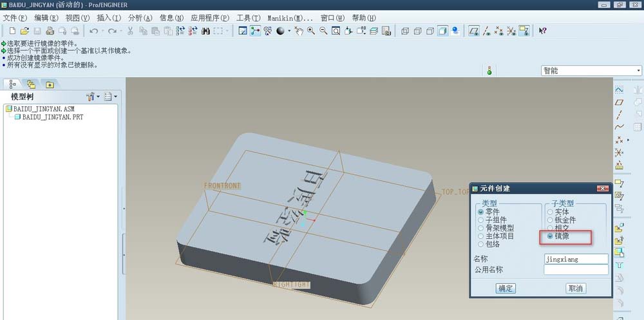Click the Open file folder icon
The height and width of the screenshot is (320, 644).
click(x=24, y=31)
